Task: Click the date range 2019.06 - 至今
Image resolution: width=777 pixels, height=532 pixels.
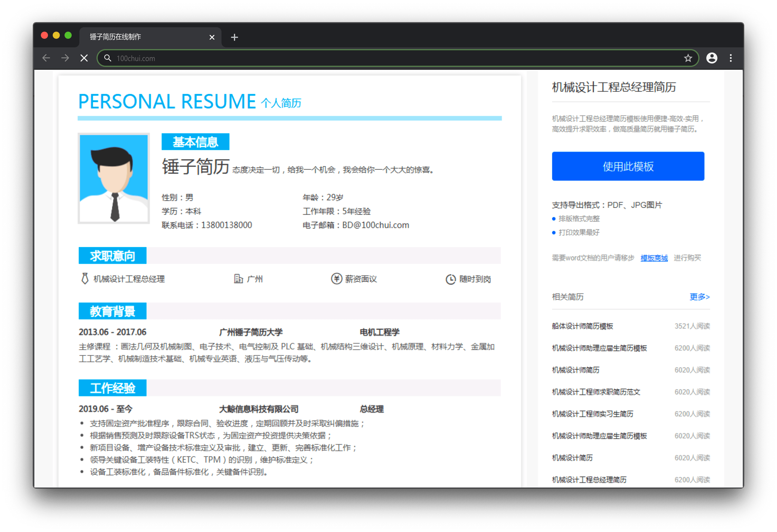Action: coord(106,409)
